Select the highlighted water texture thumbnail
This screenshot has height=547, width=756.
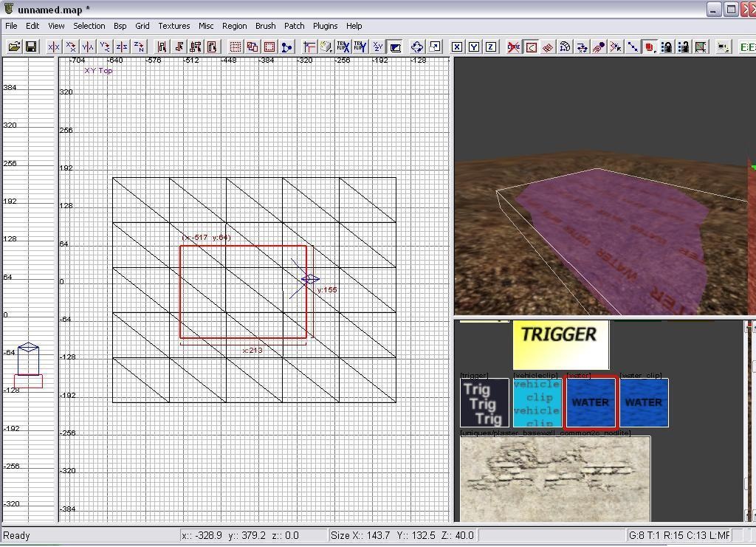pyautogui.click(x=590, y=402)
